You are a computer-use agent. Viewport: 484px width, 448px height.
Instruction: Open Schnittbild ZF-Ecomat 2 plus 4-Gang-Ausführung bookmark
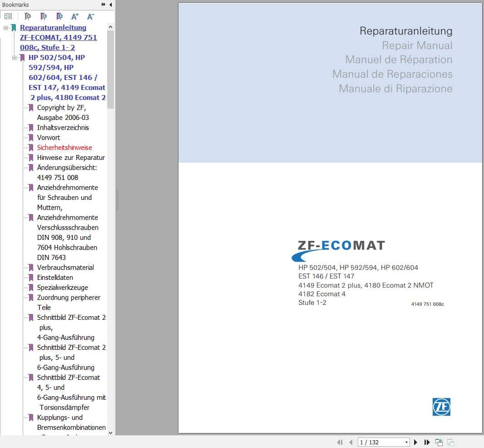tap(71, 328)
